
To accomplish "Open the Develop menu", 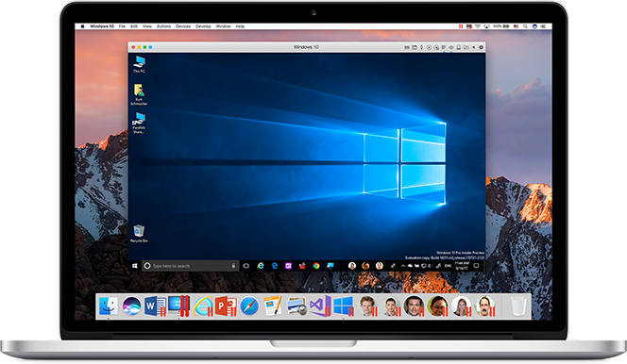I will (203, 26).
